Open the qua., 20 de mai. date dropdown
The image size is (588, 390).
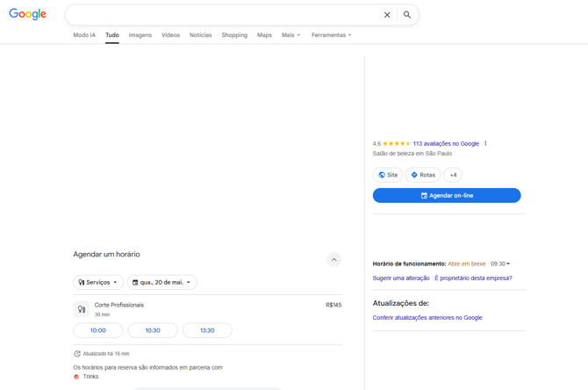(162, 282)
